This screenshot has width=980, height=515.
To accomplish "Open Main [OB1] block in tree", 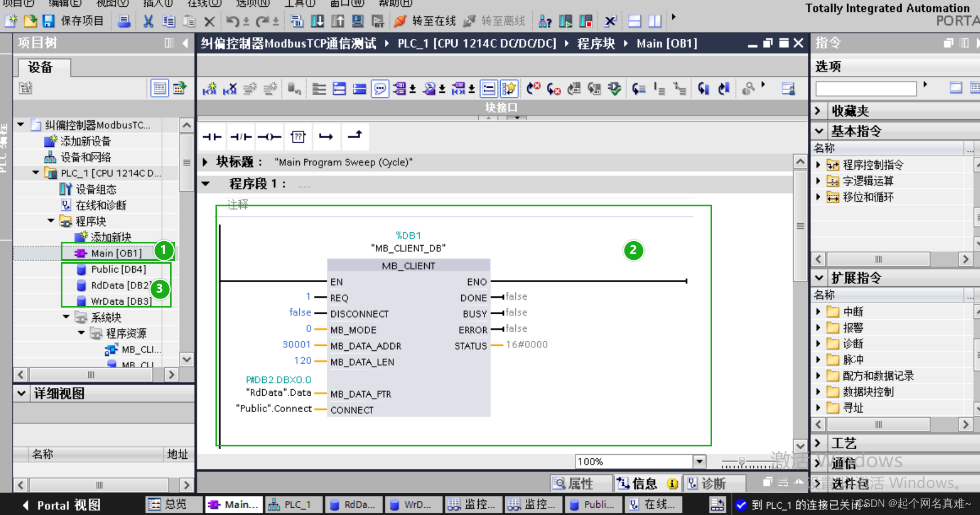I will click(x=116, y=253).
